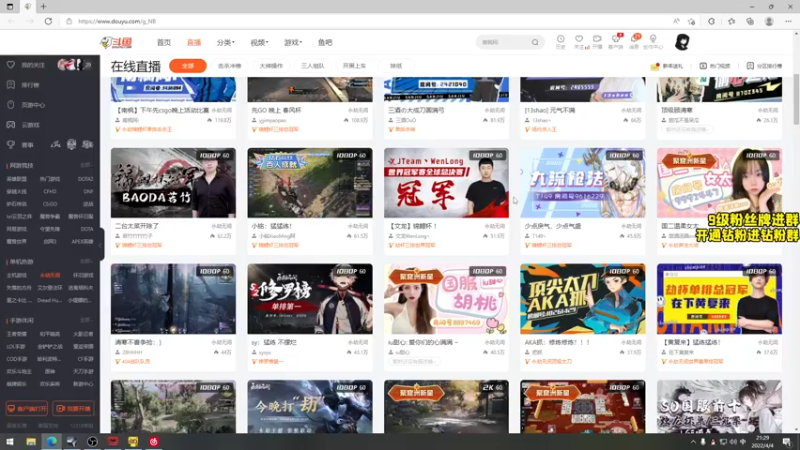Viewport: 800px width, 450px height.
Task: Open the 历史 history clock icon
Action: point(560,39)
